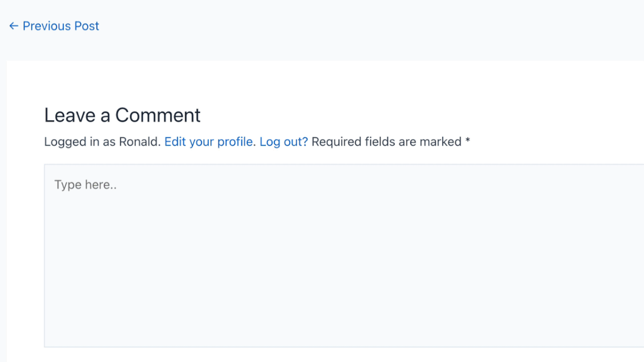Open the Edit your profile link
Viewport: 644px width, 362px height.
210,142
